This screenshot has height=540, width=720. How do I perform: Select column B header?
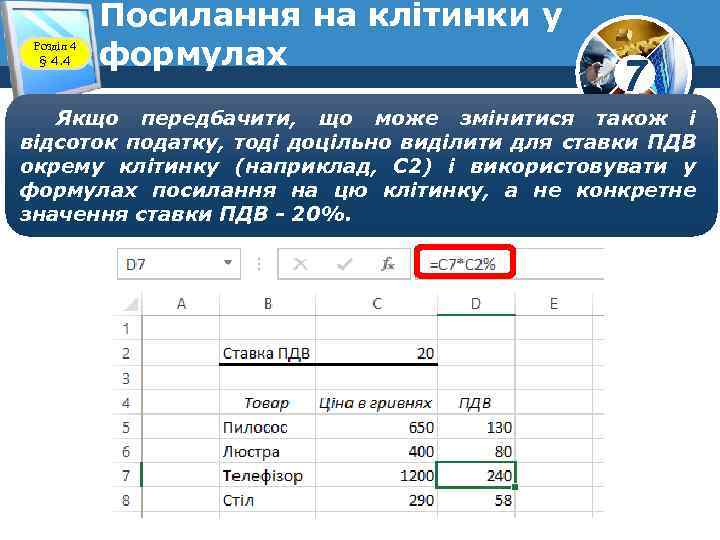click(x=268, y=304)
